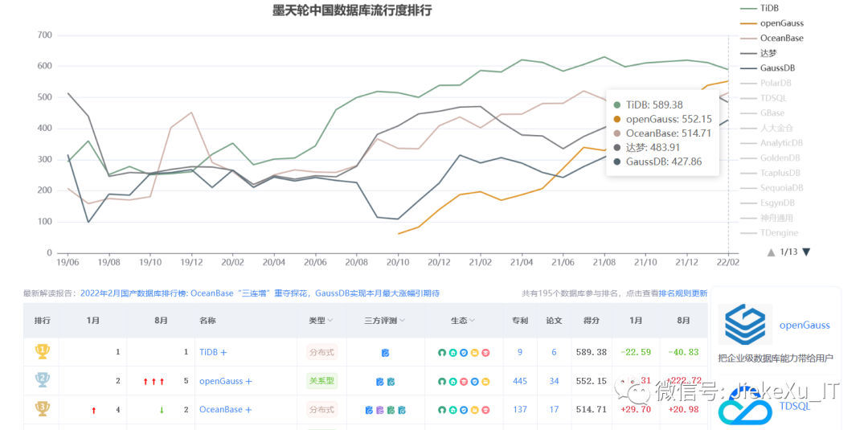The width and height of the screenshot is (868, 430).
Task: Enable the 神舟通用 legend entry
Action: pyautogui.click(x=767, y=218)
